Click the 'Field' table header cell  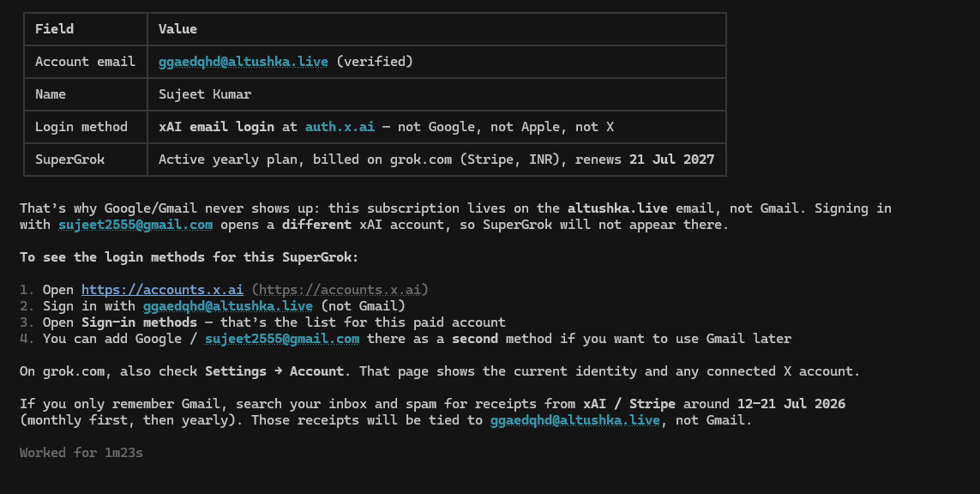pos(86,29)
